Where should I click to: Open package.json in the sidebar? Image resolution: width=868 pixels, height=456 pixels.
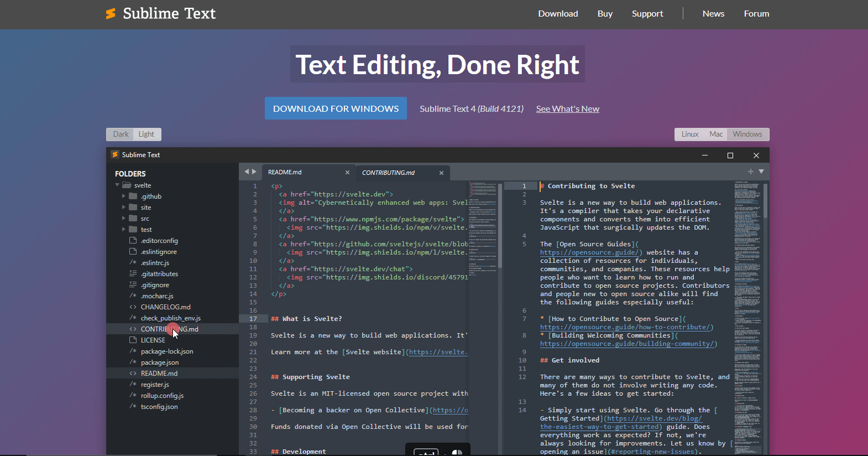point(172,362)
